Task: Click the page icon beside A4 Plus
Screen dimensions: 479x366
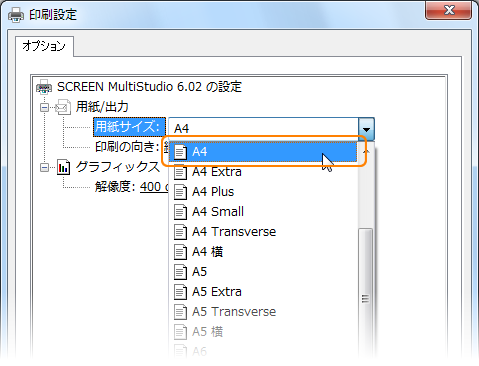Action: pos(180,192)
